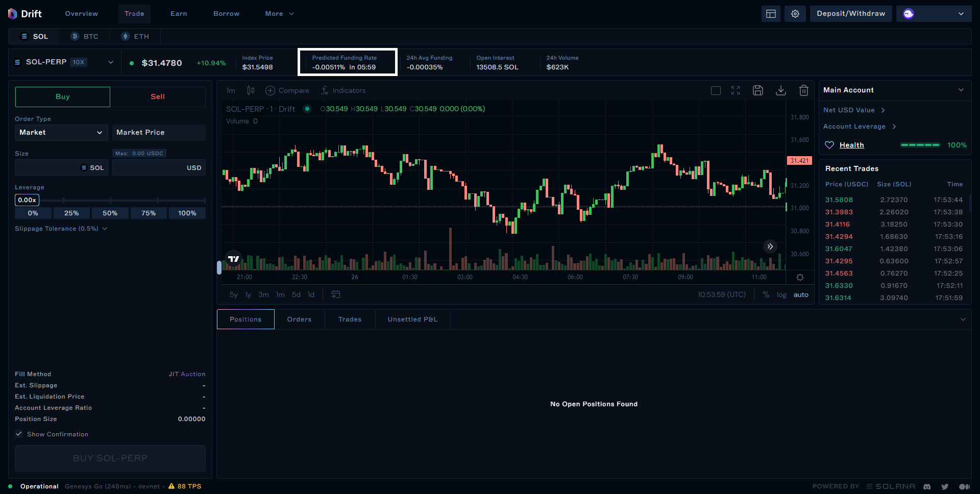This screenshot has height=494, width=980.
Task: Click the TradingView logo on chart
Action: (234, 259)
